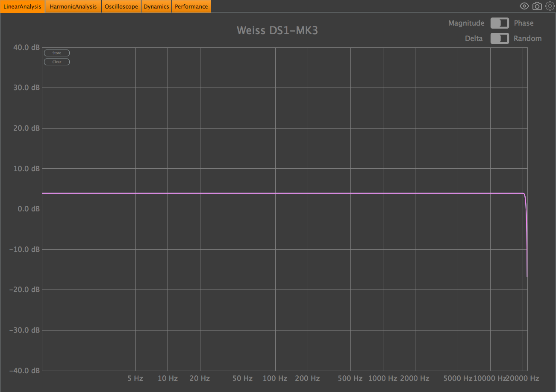556x392 pixels.
Task: Click the Random label
Action: pos(527,38)
